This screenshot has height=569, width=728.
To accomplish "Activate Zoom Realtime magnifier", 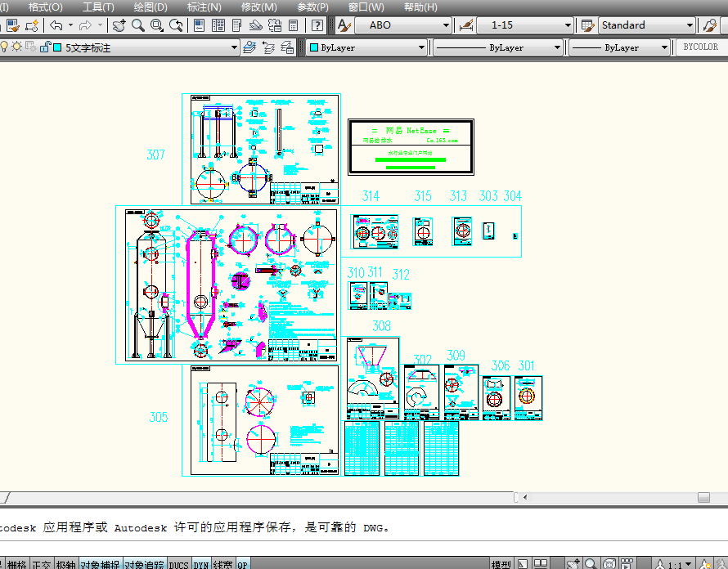I will pyautogui.click(x=138, y=25).
